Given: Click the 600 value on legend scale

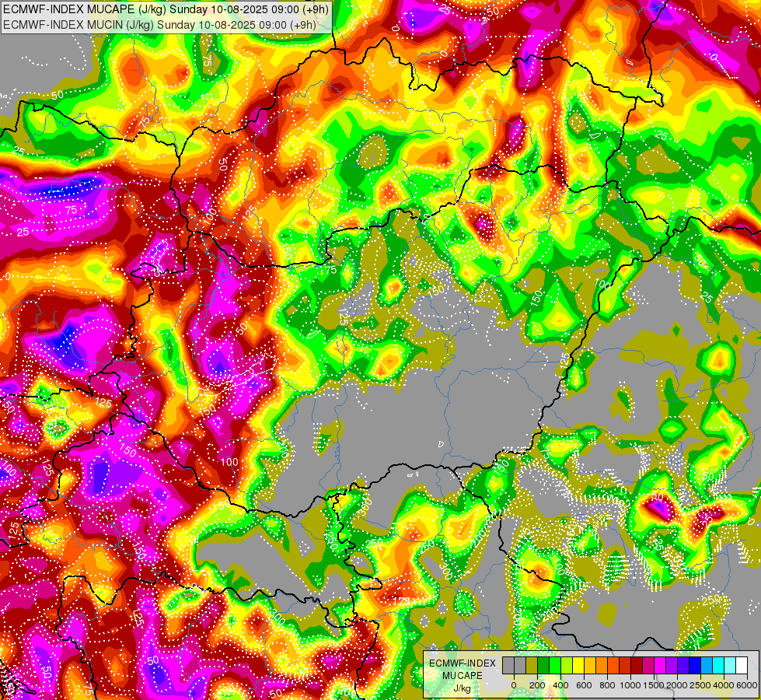Looking at the screenshot, I should coord(585,685).
